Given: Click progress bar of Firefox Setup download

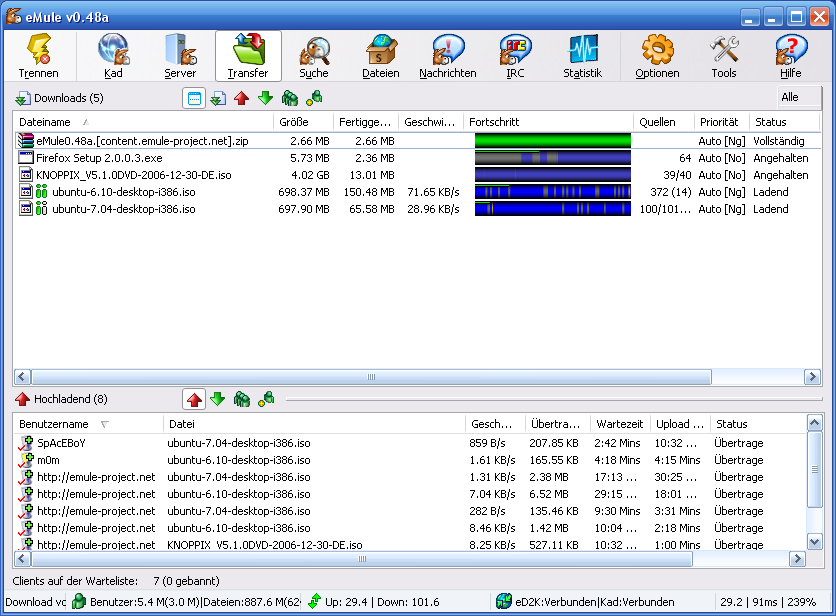Looking at the screenshot, I should pos(553,158).
